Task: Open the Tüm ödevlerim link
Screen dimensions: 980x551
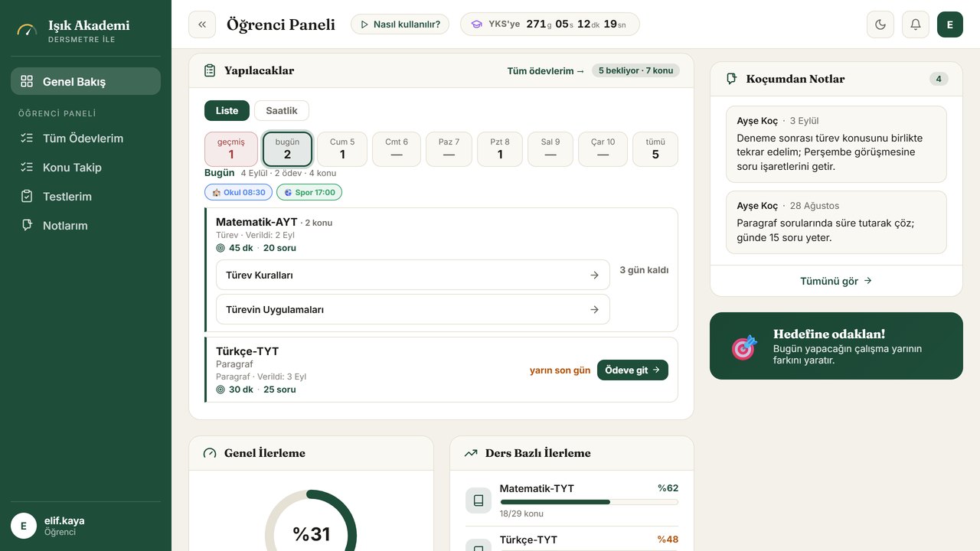Action: [546, 71]
